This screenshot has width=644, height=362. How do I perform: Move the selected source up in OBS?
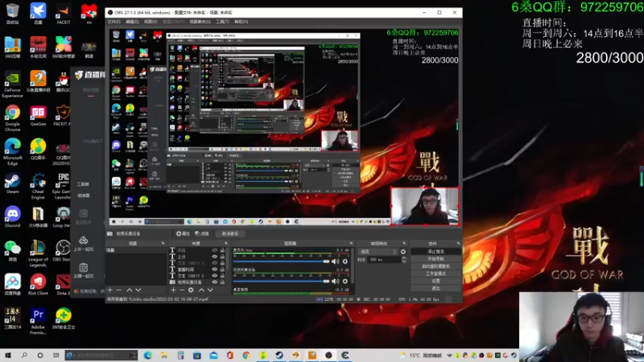pos(202,290)
